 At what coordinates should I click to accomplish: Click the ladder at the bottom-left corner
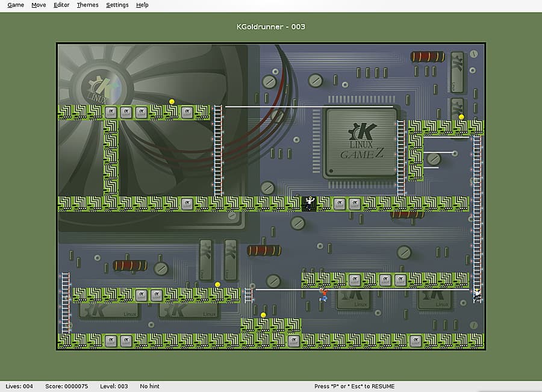[x=66, y=303]
